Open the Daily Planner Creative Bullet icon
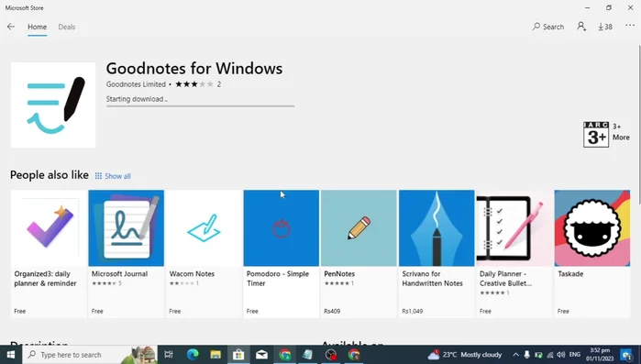This screenshot has width=641, height=364. tap(514, 228)
